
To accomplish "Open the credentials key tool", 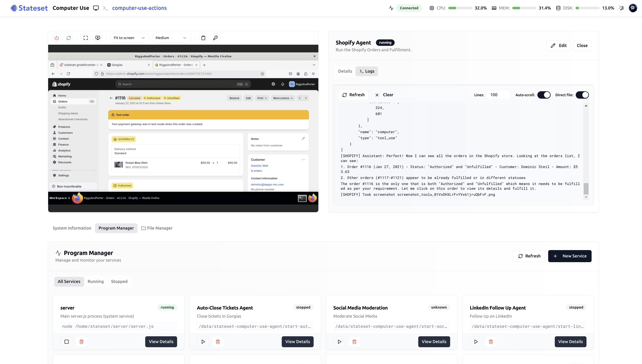I will [215, 38].
